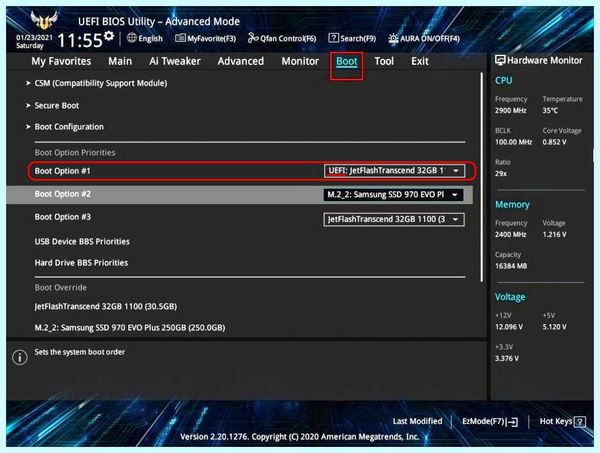The height and width of the screenshot is (453, 600).
Task: Click the Hardware Monitor panel title
Action: point(545,60)
